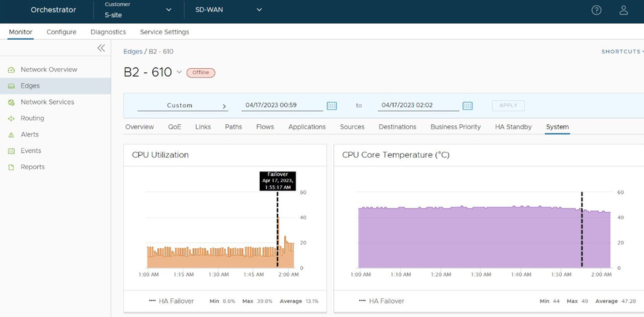
Task: Click the Routing icon in sidebar
Action: [11, 118]
